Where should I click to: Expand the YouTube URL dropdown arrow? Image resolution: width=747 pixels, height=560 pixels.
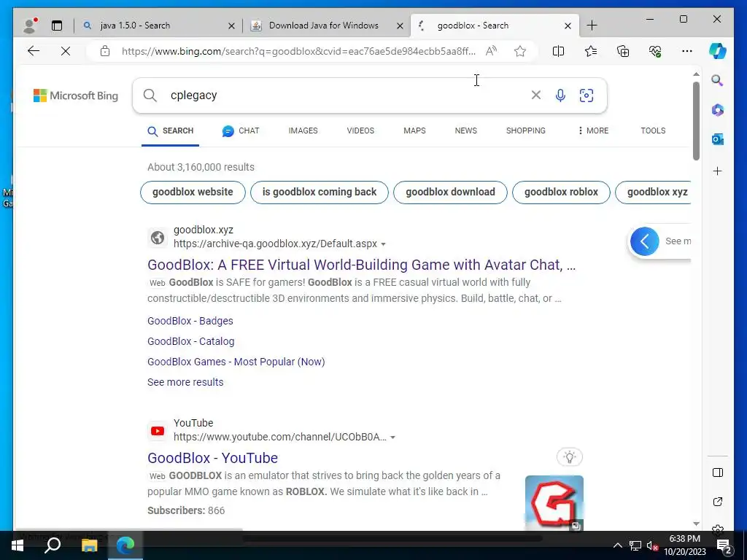(392, 437)
